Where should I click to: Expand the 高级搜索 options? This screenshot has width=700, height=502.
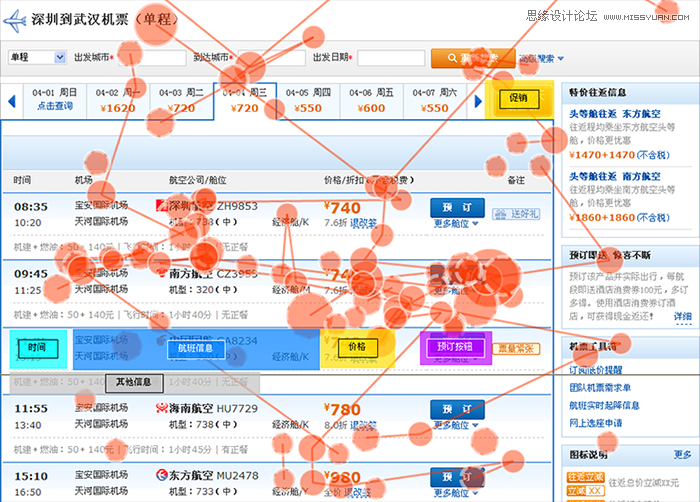coord(541,59)
